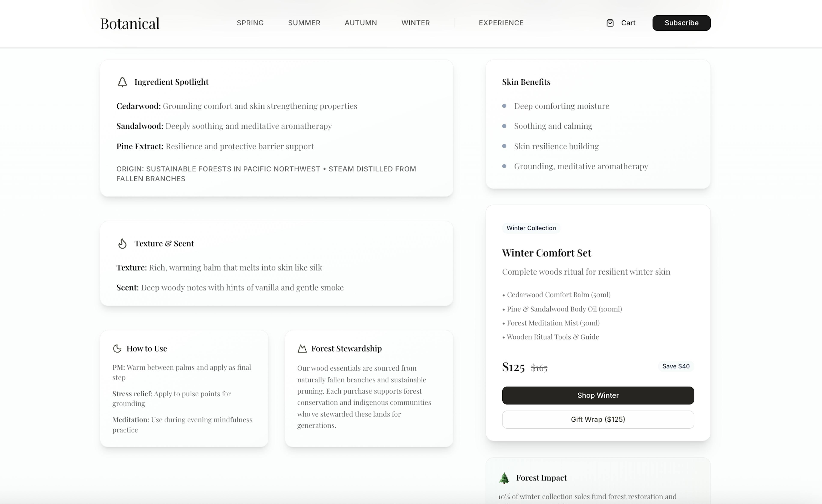Screen dimensions: 822x504
Task: Open the Spring collection page
Action: (250, 23)
